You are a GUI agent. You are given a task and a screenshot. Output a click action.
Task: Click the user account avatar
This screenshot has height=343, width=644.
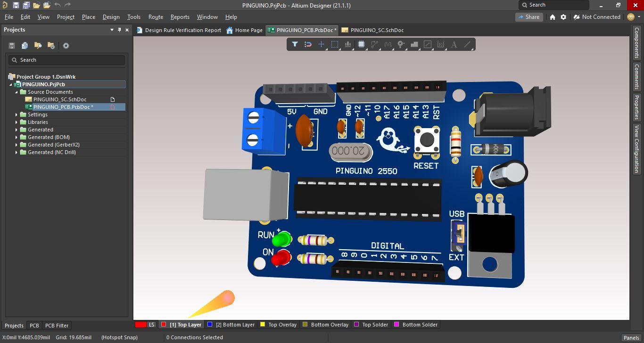pyautogui.click(x=631, y=17)
